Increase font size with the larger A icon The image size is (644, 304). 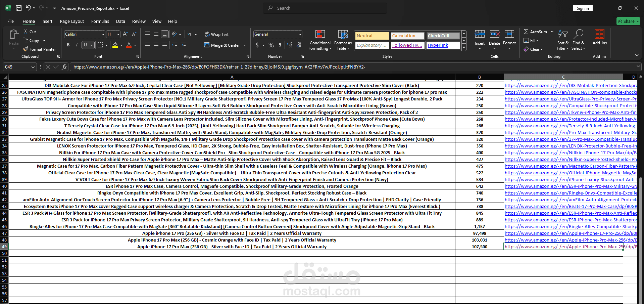pos(125,34)
